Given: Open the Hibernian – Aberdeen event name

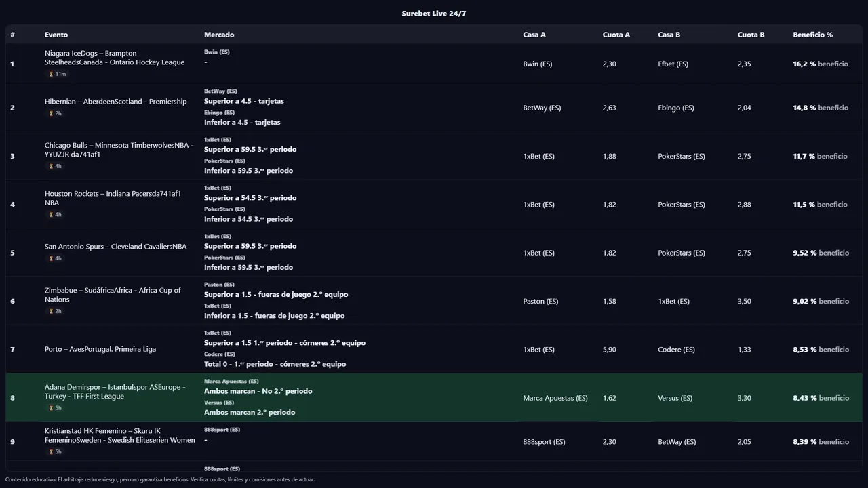Looking at the screenshot, I should [115, 102].
